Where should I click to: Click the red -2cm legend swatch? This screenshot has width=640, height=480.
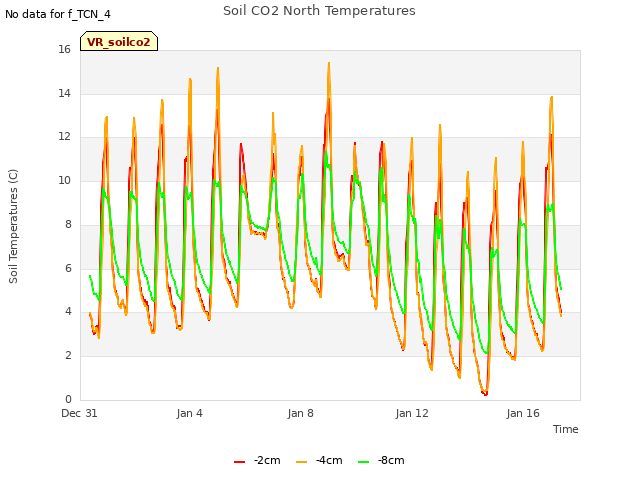click(240, 462)
